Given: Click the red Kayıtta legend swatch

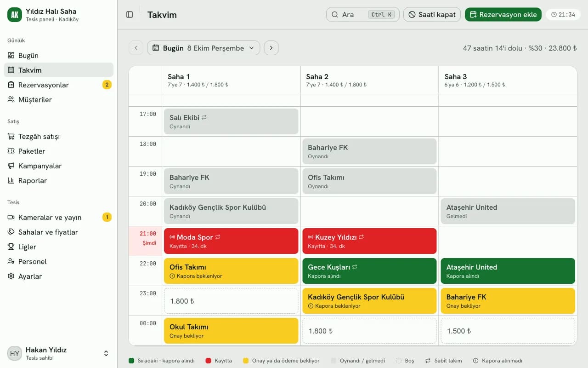Looking at the screenshot, I should (208, 361).
